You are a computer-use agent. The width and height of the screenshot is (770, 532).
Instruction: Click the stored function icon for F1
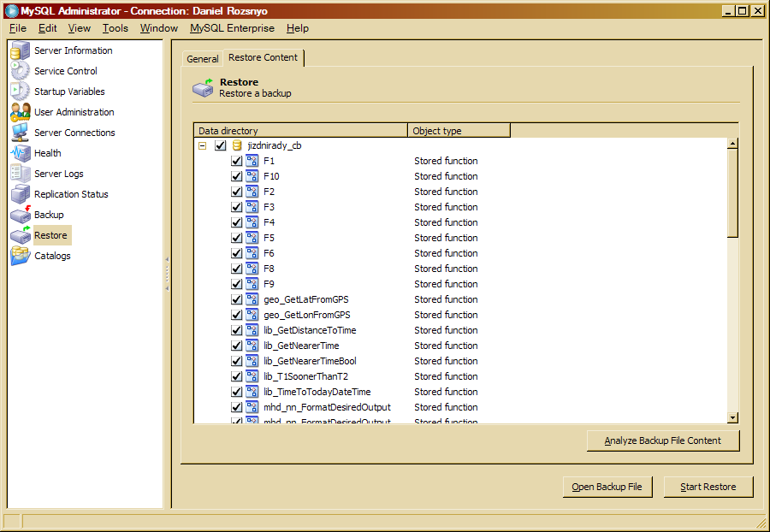click(x=252, y=161)
